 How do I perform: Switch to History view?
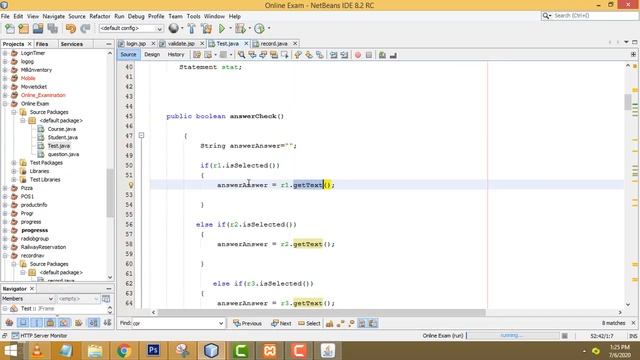176,54
